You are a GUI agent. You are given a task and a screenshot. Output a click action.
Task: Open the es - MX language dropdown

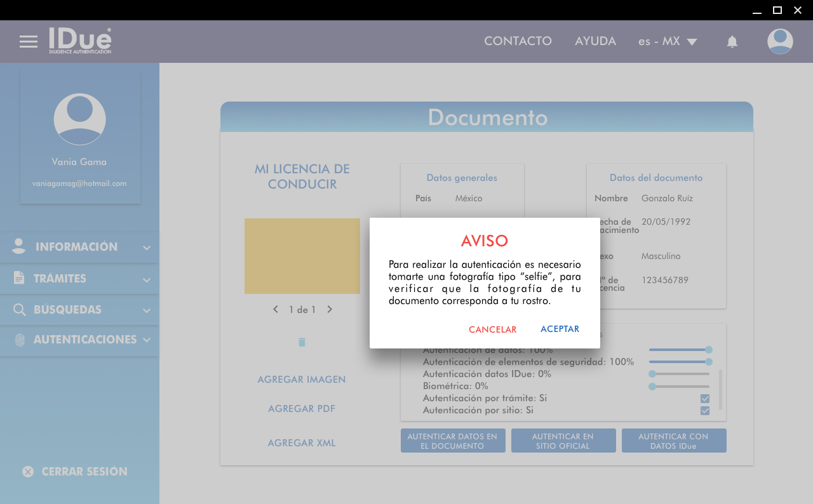coord(668,41)
